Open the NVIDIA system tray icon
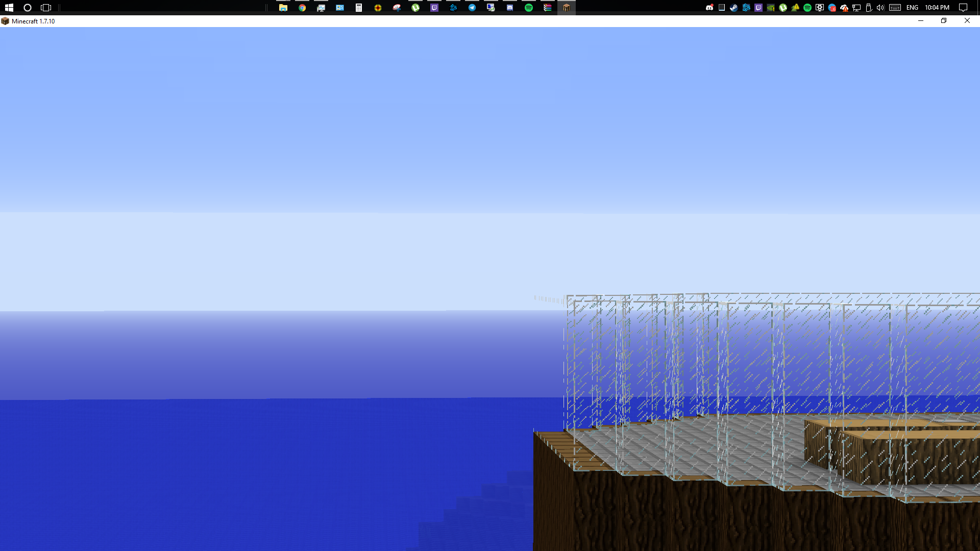The height and width of the screenshot is (551, 980). pos(771,8)
